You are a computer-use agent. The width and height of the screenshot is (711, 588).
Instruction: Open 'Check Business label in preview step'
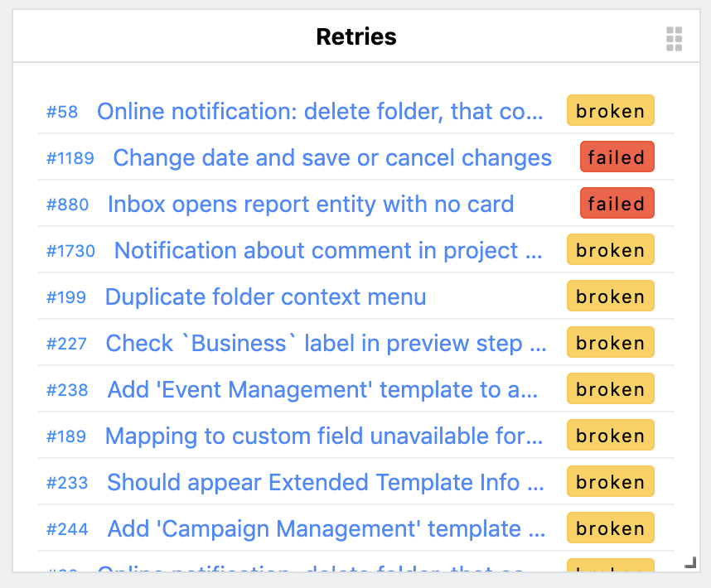click(x=326, y=343)
